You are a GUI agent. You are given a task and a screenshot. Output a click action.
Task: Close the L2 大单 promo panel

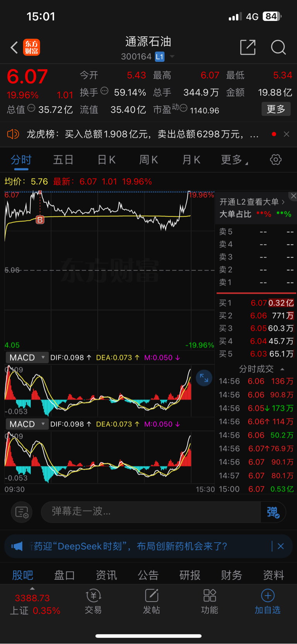(x=294, y=196)
